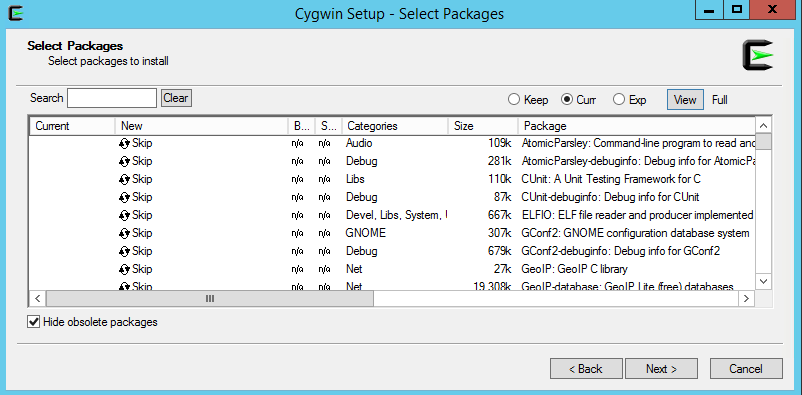
Task: Click the GNOME category cell
Action: [366, 233]
